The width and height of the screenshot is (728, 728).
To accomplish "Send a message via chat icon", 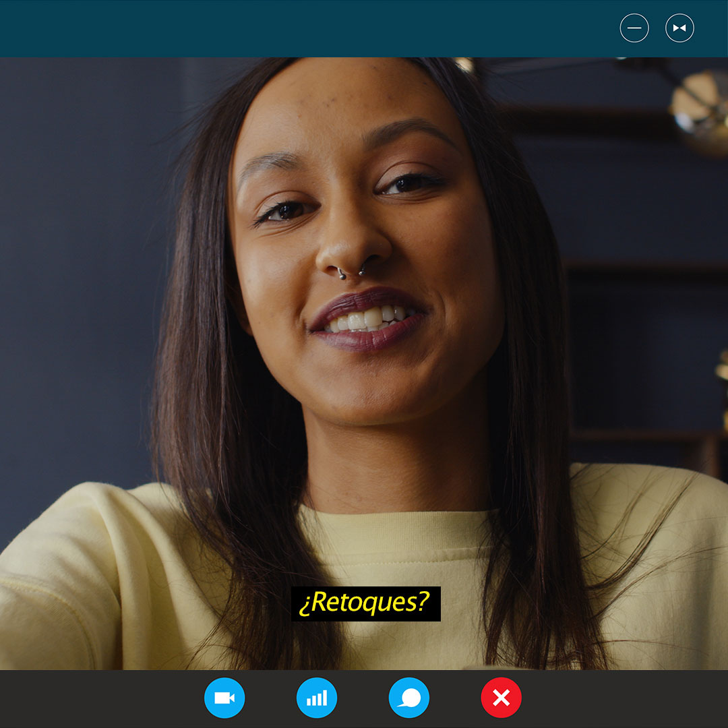I will pos(409,698).
